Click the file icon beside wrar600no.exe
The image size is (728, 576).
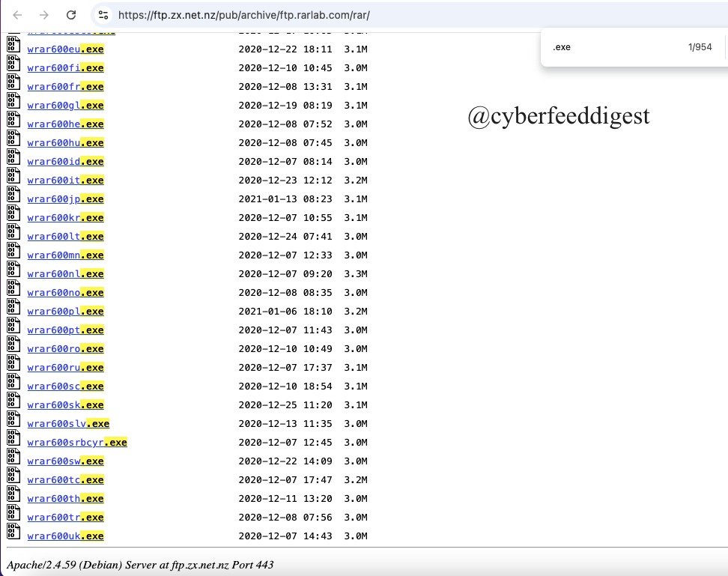[13, 288]
